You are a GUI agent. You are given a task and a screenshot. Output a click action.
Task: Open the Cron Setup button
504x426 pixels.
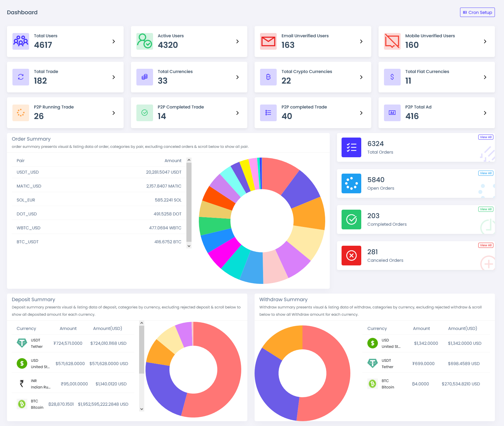477,12
